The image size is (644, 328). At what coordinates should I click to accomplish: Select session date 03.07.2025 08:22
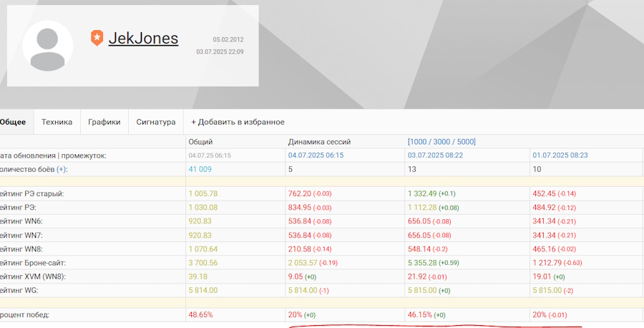pyautogui.click(x=435, y=155)
